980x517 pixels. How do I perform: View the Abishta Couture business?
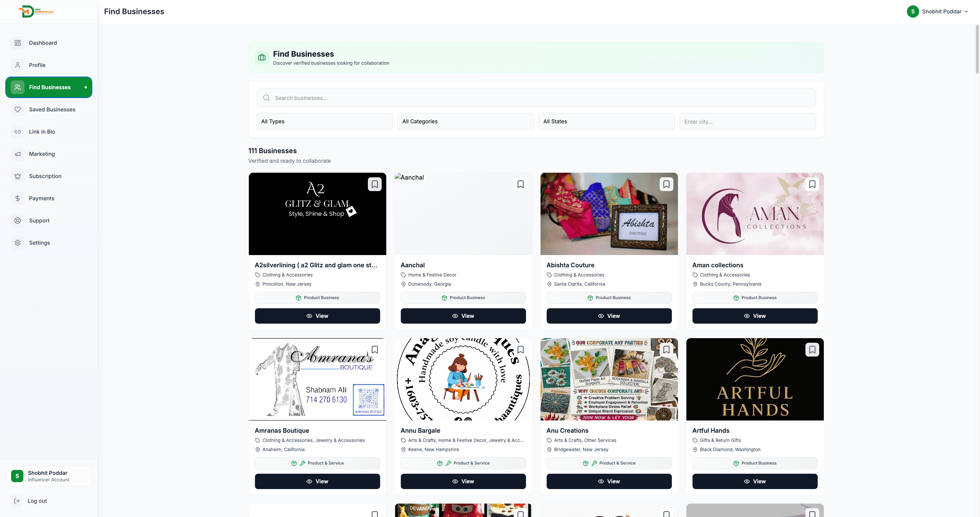click(609, 316)
